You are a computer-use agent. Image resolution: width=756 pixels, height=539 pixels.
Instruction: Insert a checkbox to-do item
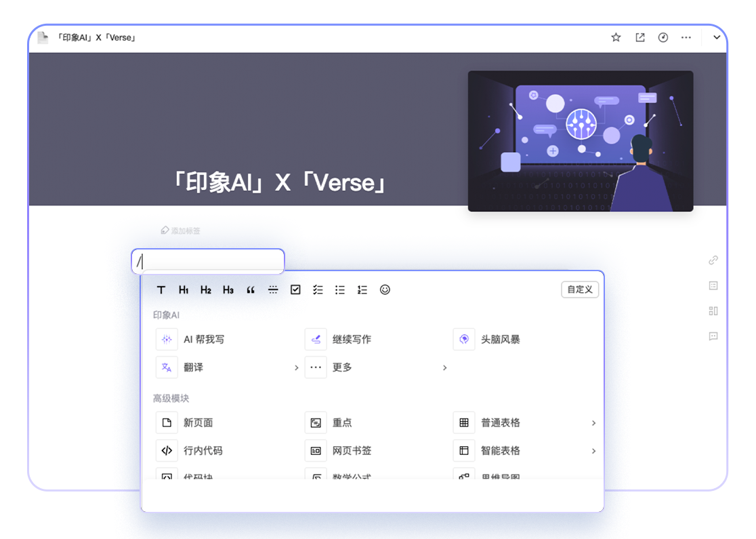point(295,290)
